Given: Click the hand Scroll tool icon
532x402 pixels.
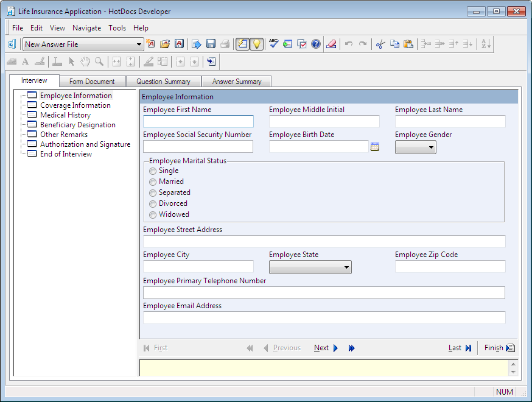Looking at the screenshot, I should pos(85,62).
